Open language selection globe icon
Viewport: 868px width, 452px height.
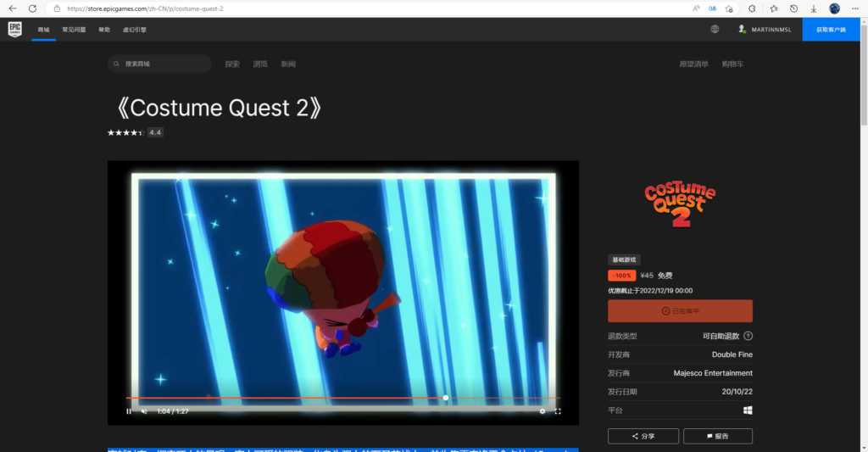tap(715, 30)
